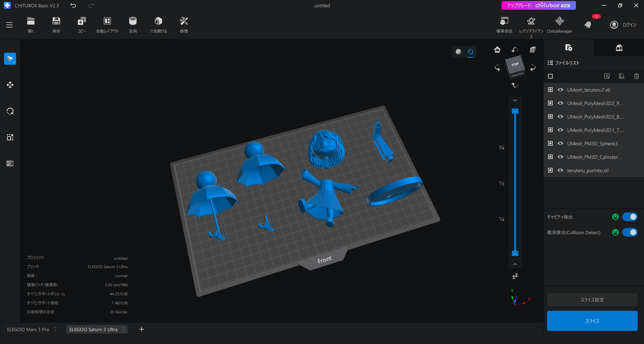Image resolution: width=644 pixels, height=344 pixels.
Task: Open 標準部品 standard parts library
Action: click(504, 25)
